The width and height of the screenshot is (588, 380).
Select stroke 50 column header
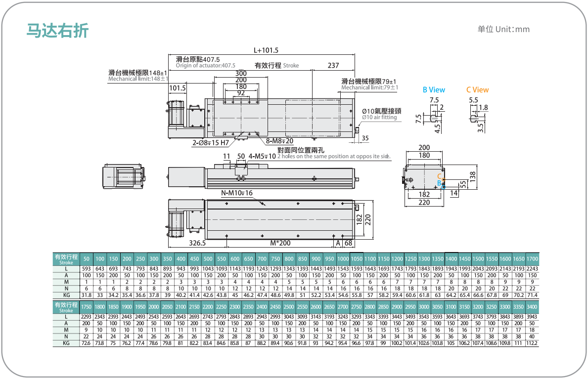86,259
